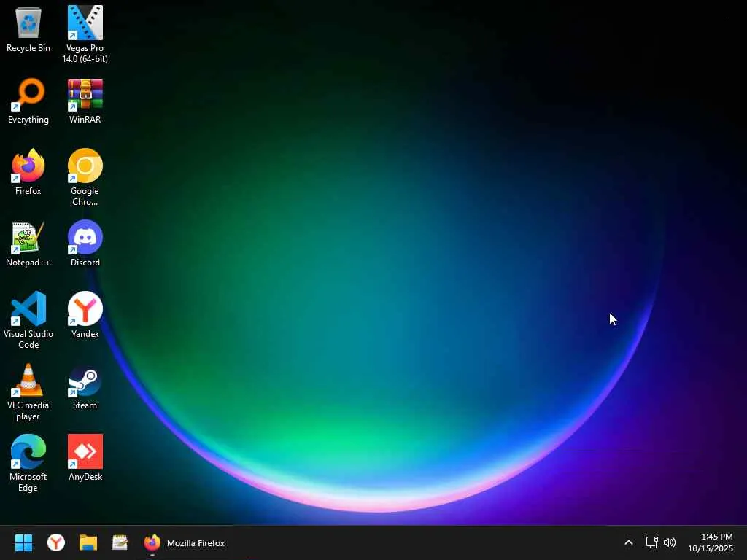This screenshot has width=747, height=560.
Task: Open Yandex browser from the taskbar
Action: coord(55,542)
